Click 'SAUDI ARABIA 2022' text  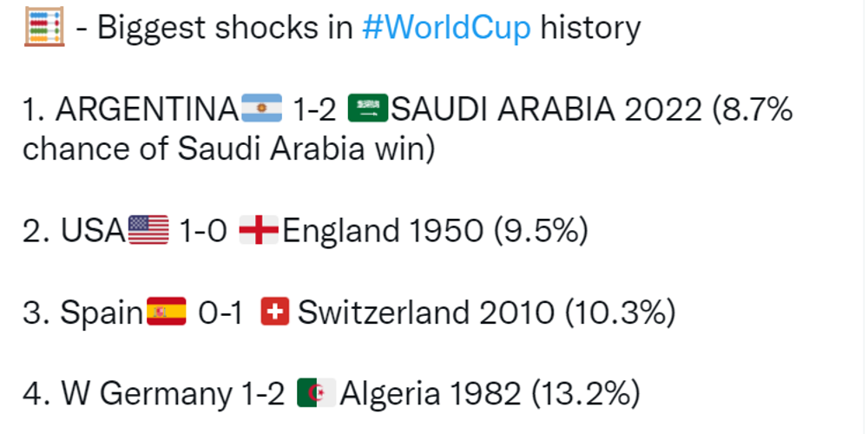click(546, 109)
